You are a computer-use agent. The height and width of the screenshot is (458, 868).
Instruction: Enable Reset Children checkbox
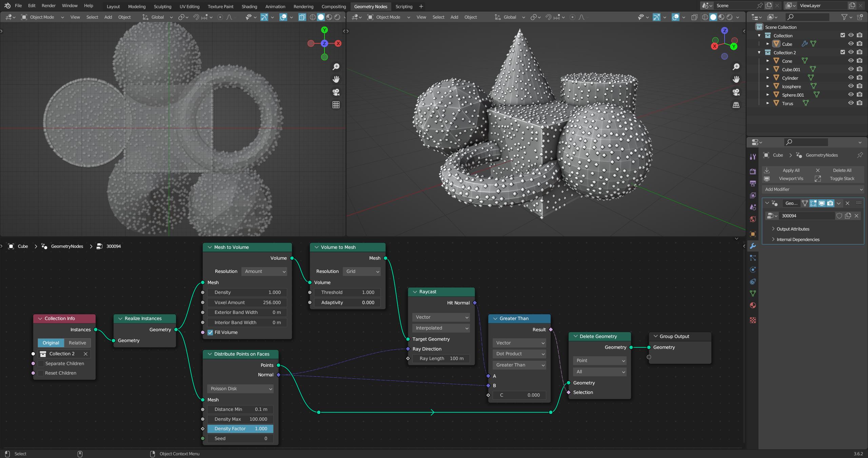pos(41,373)
